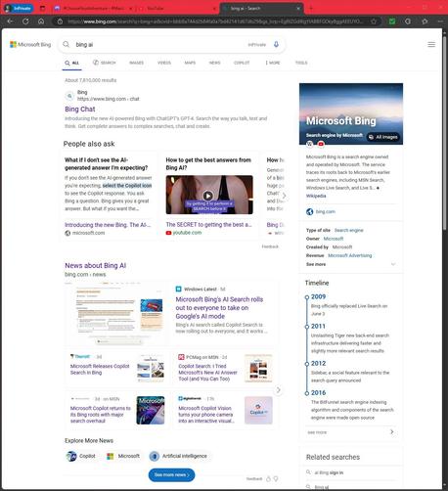The width and height of the screenshot is (448, 491).
Task: Open the Tools option
Action: coord(301,63)
